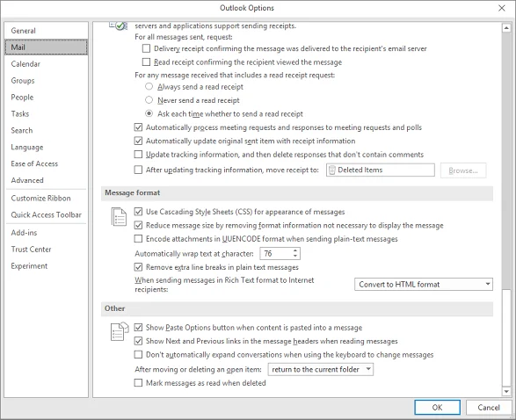516x420 pixels.
Task: Toggle Reduce message size checkbox
Action: pos(138,225)
